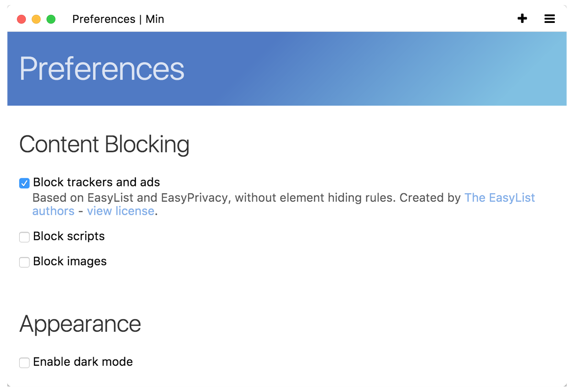Enable the Block scripts checkbox
Viewport: 574px width, 392px height.
coord(24,237)
